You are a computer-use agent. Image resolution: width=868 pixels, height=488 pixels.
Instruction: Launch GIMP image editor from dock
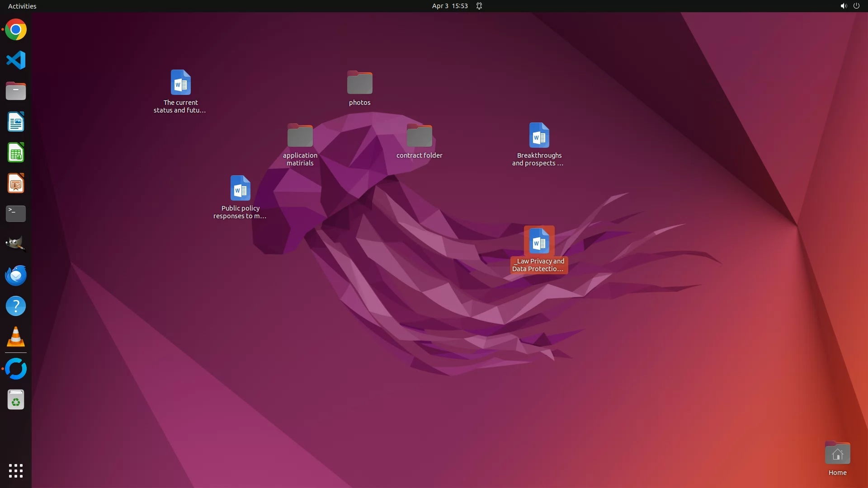[16, 244]
